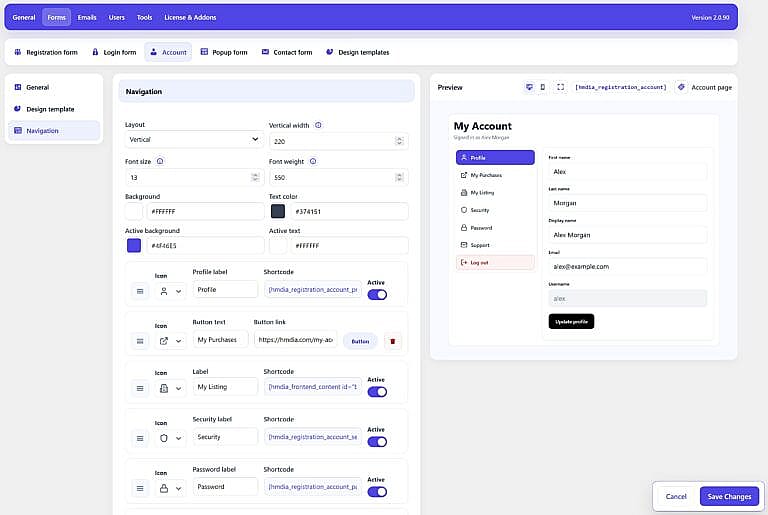768x515 pixels.
Task: Click the Profile label input field
Action: tap(225, 290)
